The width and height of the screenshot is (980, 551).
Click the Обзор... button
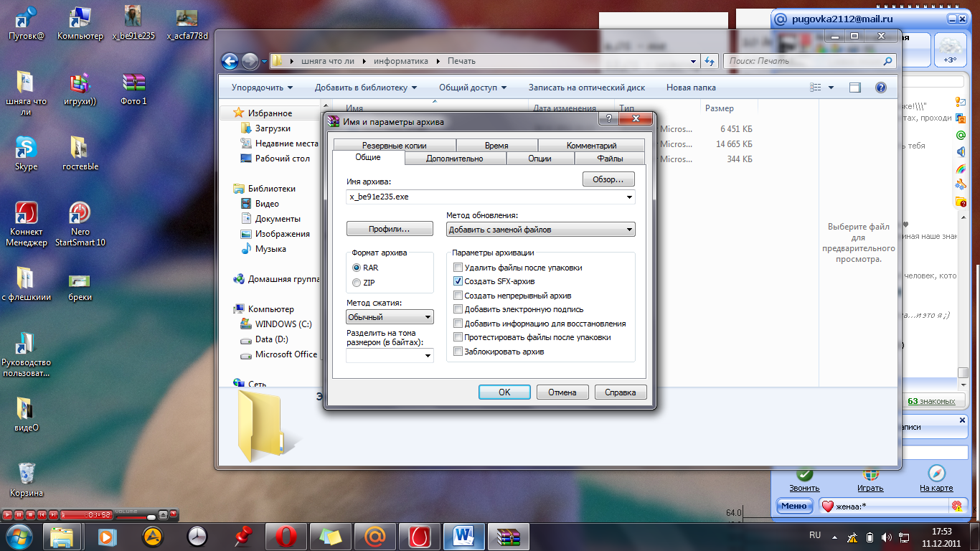coord(608,179)
